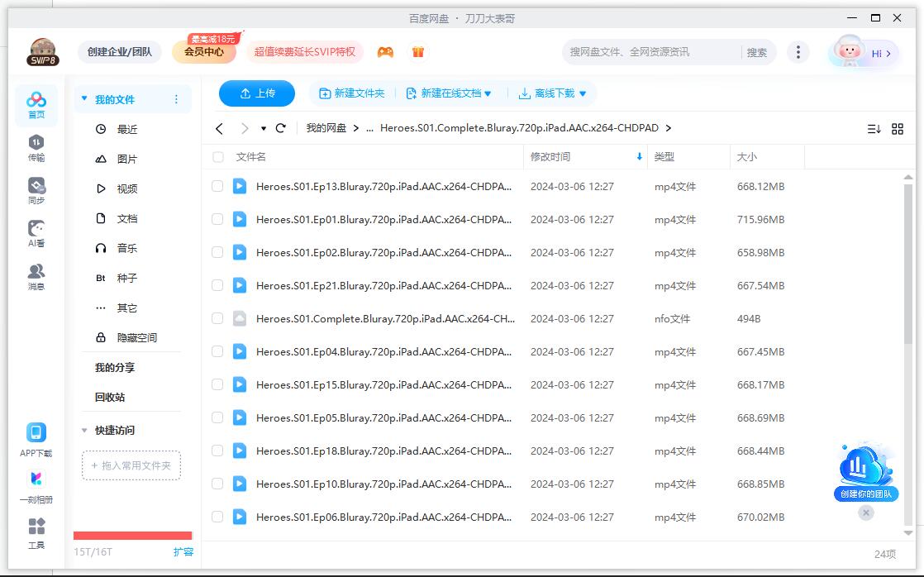Viewport: 924px width, 577px height.
Task: Collapse the 快捷访问 section
Action: point(83,430)
